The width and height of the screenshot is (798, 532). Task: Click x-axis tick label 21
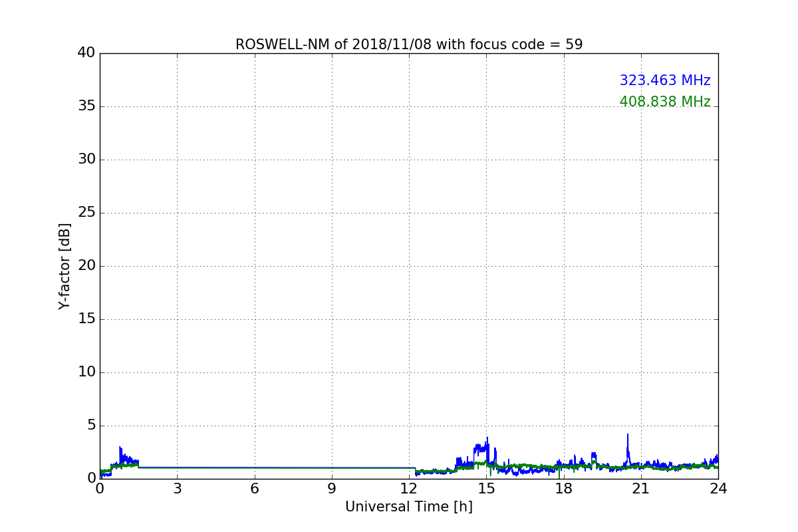click(641, 489)
